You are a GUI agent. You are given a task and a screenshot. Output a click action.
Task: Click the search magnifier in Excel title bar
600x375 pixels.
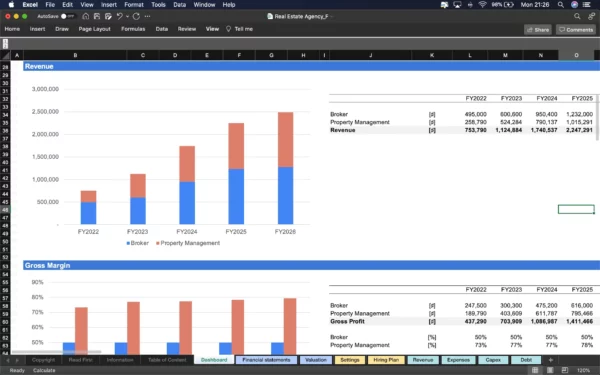click(x=577, y=16)
